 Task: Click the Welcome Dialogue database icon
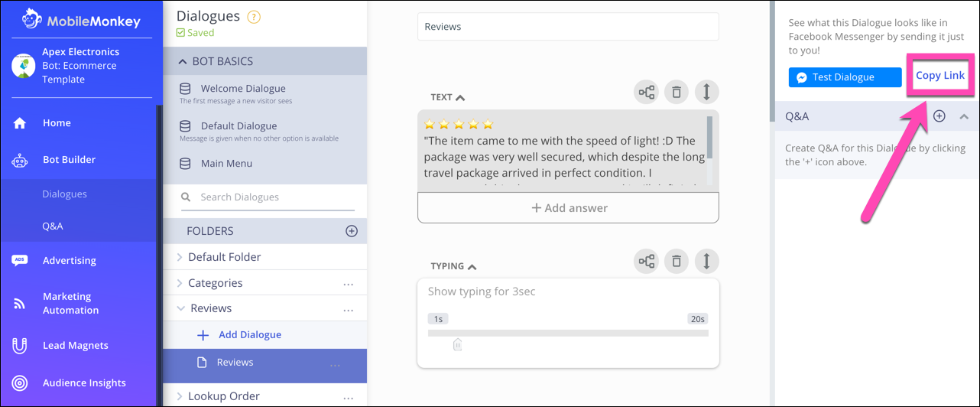(185, 89)
